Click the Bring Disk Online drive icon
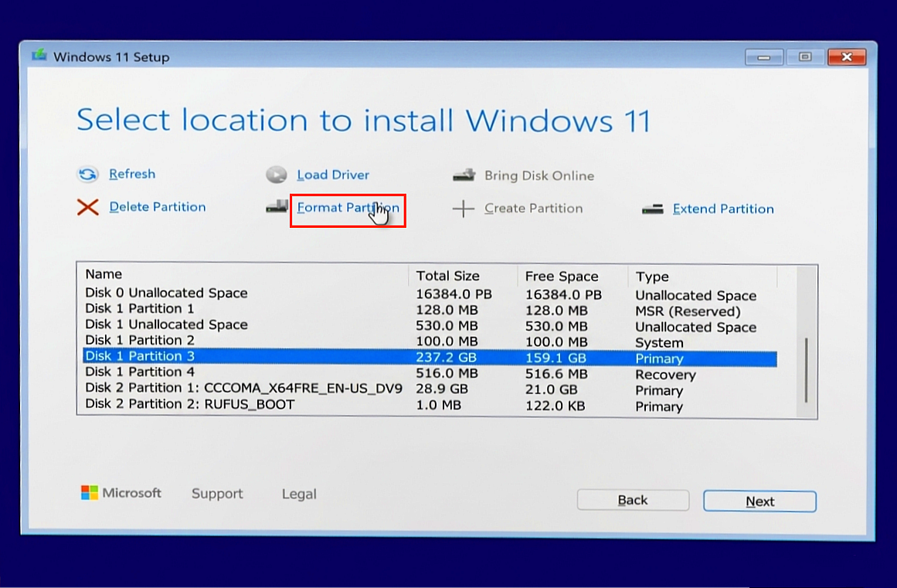The height and width of the screenshot is (588, 897). pos(464,175)
